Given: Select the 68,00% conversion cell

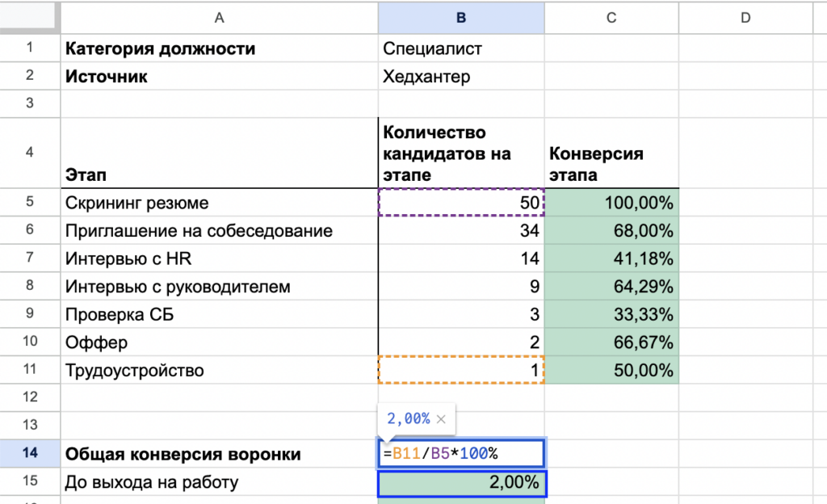Looking at the screenshot, I should tap(611, 231).
